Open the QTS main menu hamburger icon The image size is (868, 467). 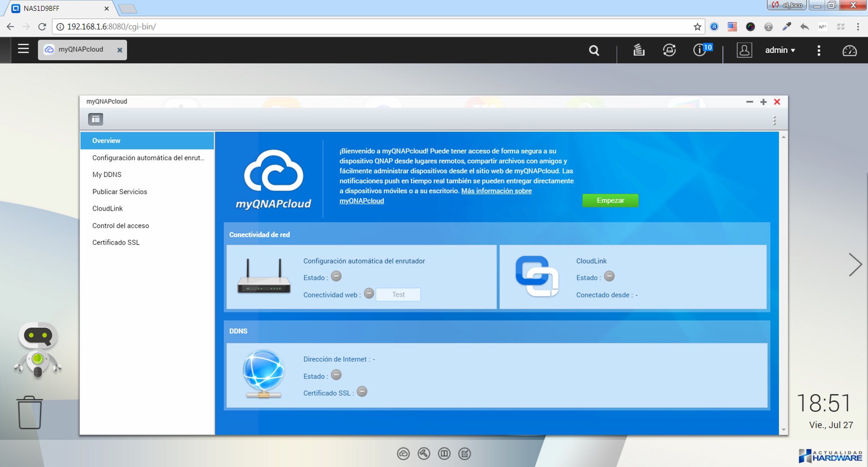pos(23,49)
